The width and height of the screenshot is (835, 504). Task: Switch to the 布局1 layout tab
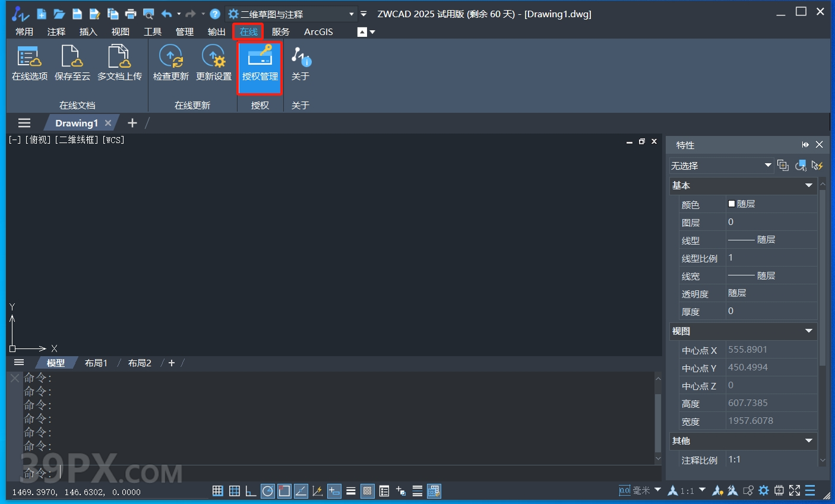point(96,363)
